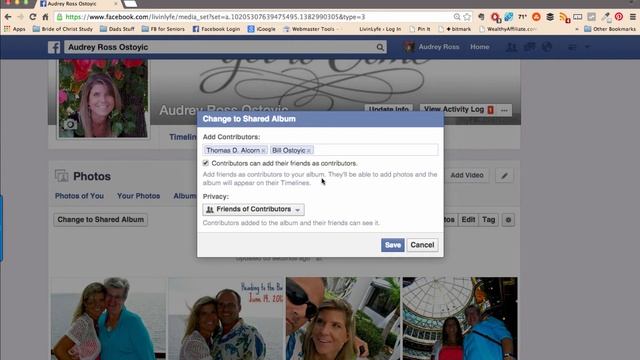Open the bitmark bookmark
640x360 pixels.
click(x=454, y=29)
